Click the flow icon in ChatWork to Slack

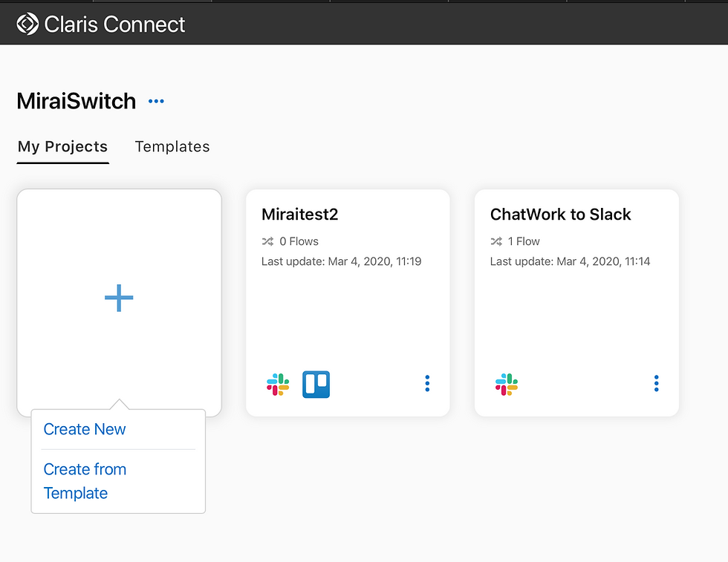click(496, 241)
